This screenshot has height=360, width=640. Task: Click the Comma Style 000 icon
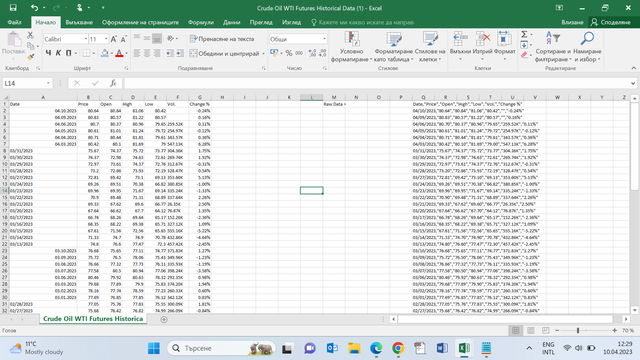point(299,53)
